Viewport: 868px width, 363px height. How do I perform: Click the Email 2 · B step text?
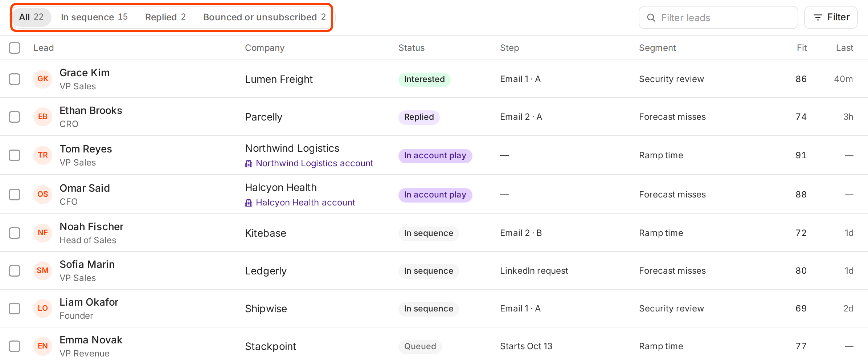pos(521,233)
